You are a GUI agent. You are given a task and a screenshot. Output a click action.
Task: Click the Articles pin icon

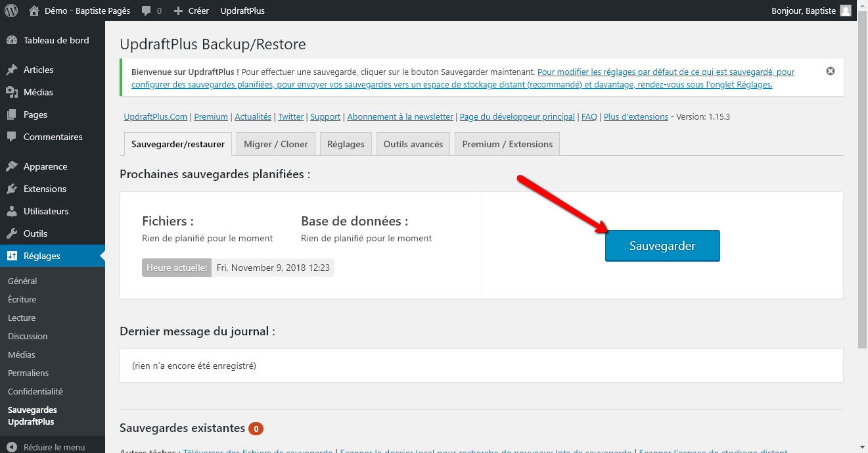12,70
